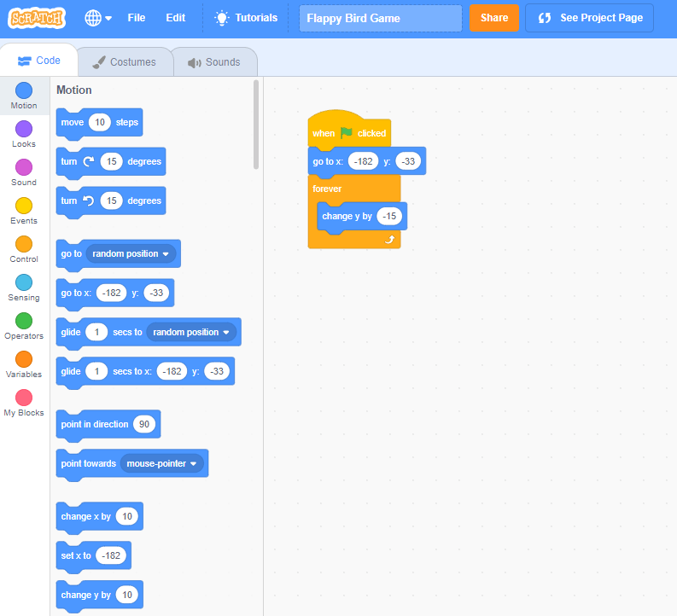Select the Sensing category circle
The height and width of the screenshot is (616, 677).
(x=24, y=282)
